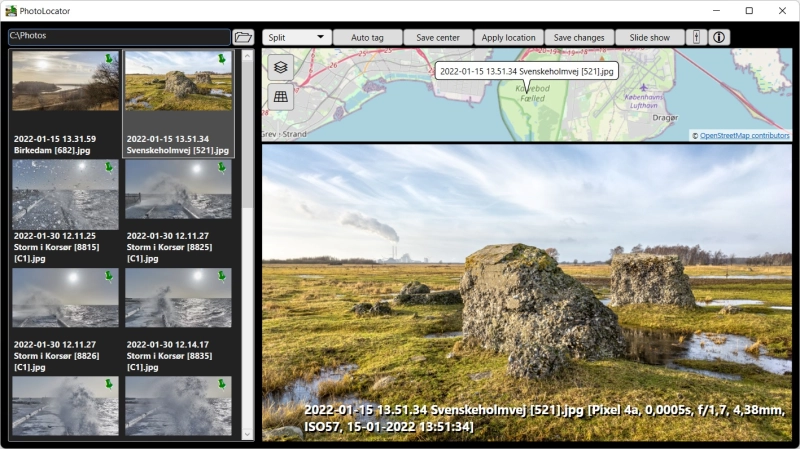800x449 pixels.
Task: Click the C:\Photos folder path field
Action: pos(118,37)
